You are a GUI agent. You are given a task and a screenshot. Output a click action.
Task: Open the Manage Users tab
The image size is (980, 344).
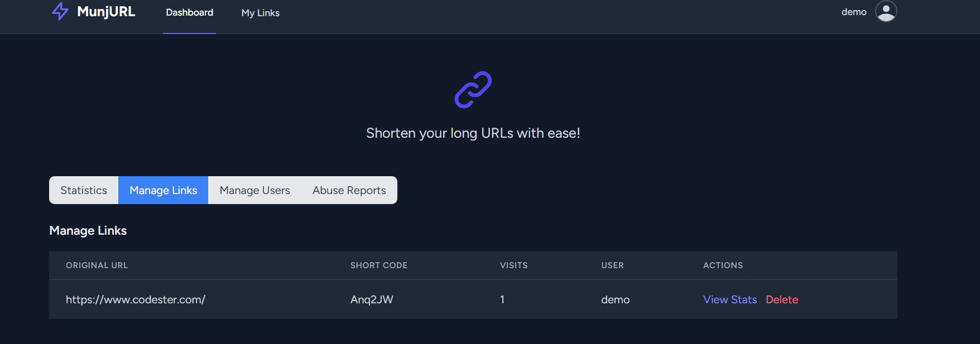[254, 190]
